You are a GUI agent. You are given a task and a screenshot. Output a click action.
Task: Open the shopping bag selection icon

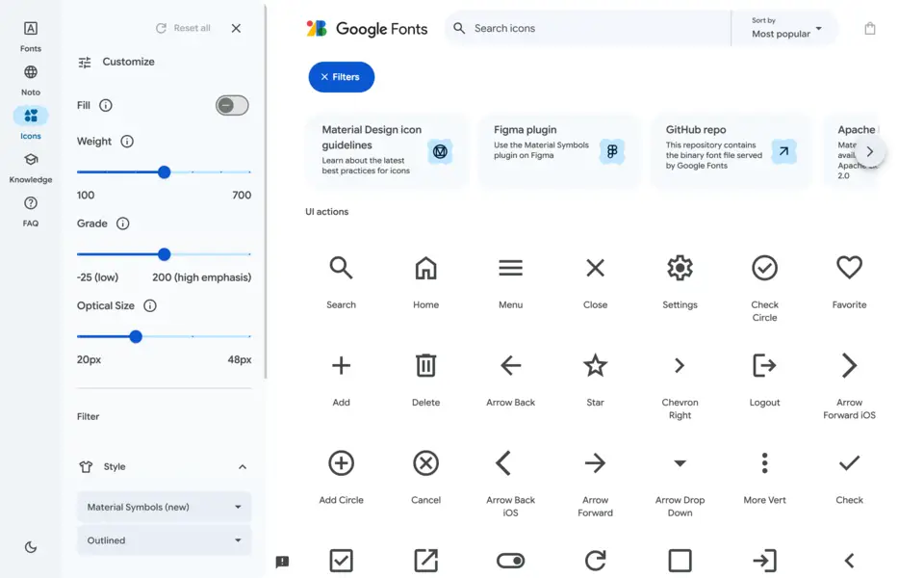pyautogui.click(x=870, y=28)
